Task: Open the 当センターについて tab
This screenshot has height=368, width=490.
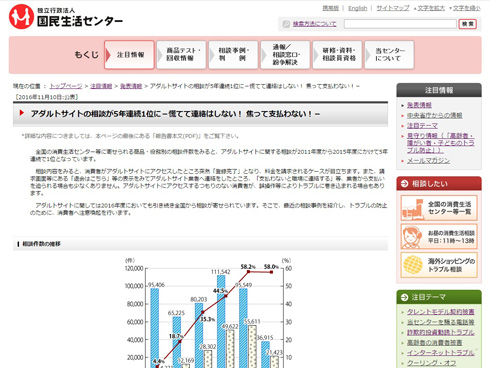Action: click(389, 55)
